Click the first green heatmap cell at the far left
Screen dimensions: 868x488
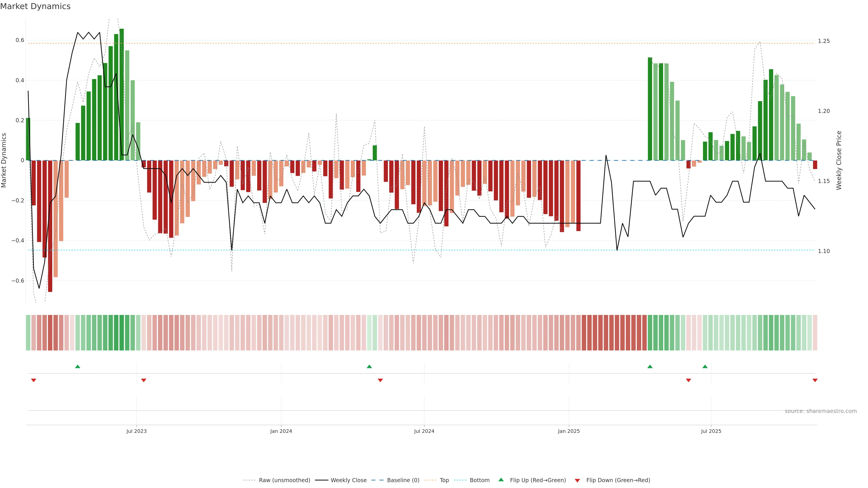tap(28, 332)
